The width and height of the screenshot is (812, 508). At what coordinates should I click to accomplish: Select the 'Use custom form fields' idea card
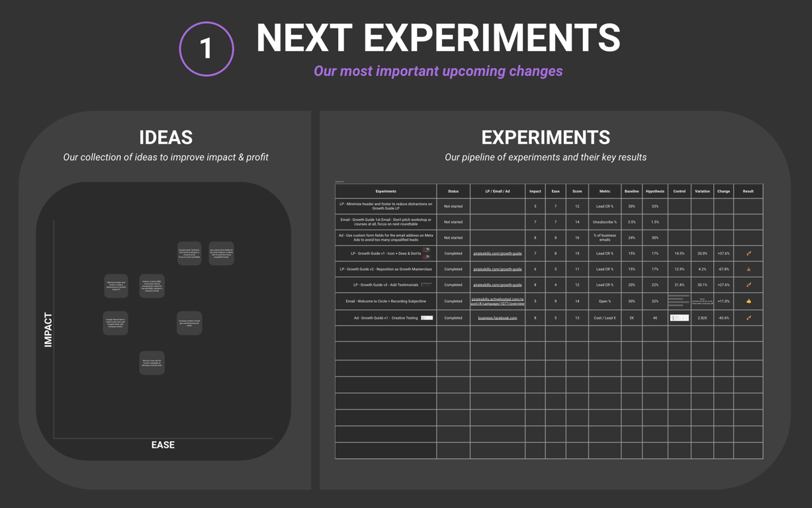coord(221,253)
